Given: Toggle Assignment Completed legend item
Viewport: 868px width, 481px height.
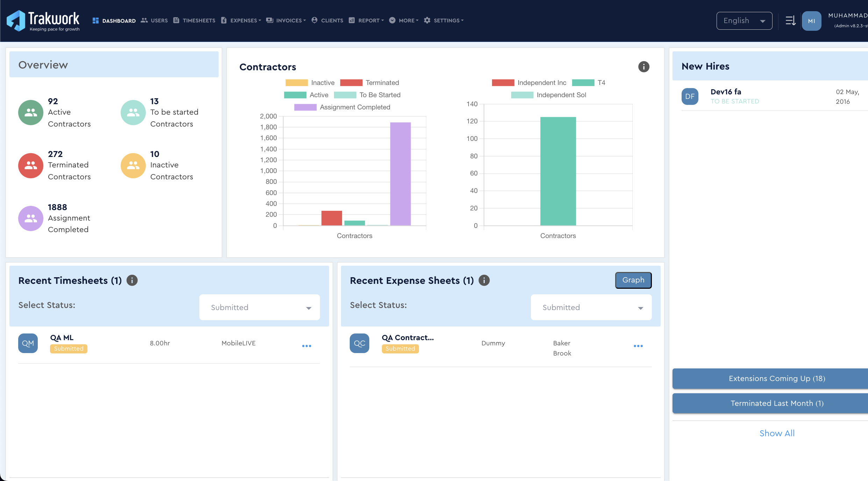Looking at the screenshot, I should (x=342, y=107).
